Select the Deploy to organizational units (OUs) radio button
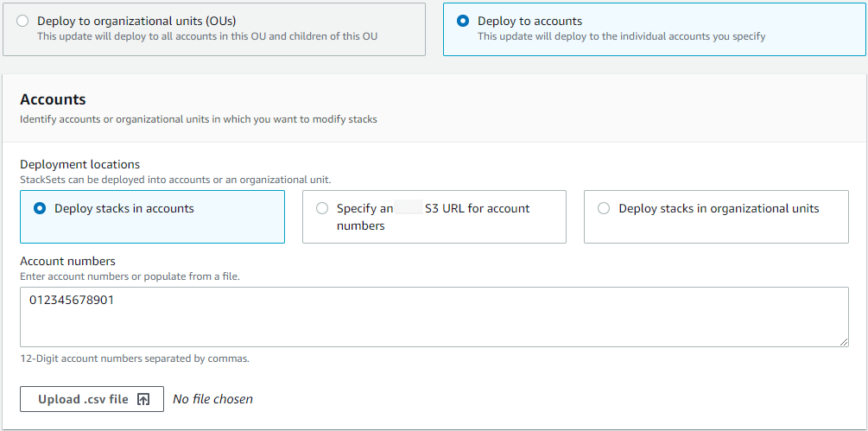Screen dimensions: 868x431 pyautogui.click(x=22, y=21)
